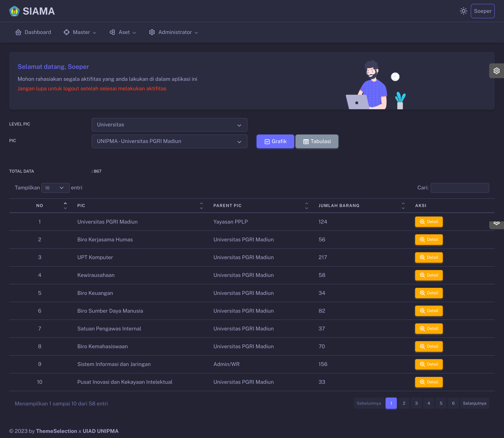This screenshot has width=504, height=438.
Task: Open PIC dropdown showing UNIPMA
Action: pyautogui.click(x=169, y=141)
